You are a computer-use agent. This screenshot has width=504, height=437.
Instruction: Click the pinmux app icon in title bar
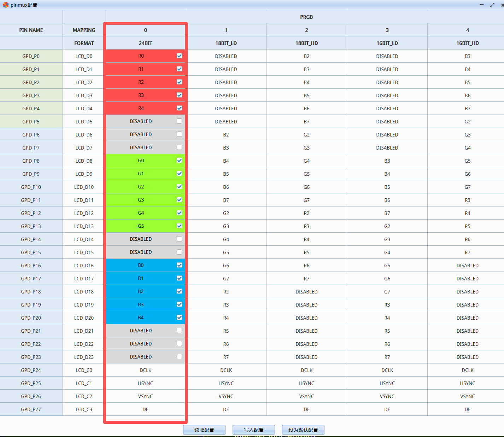tap(5, 5)
